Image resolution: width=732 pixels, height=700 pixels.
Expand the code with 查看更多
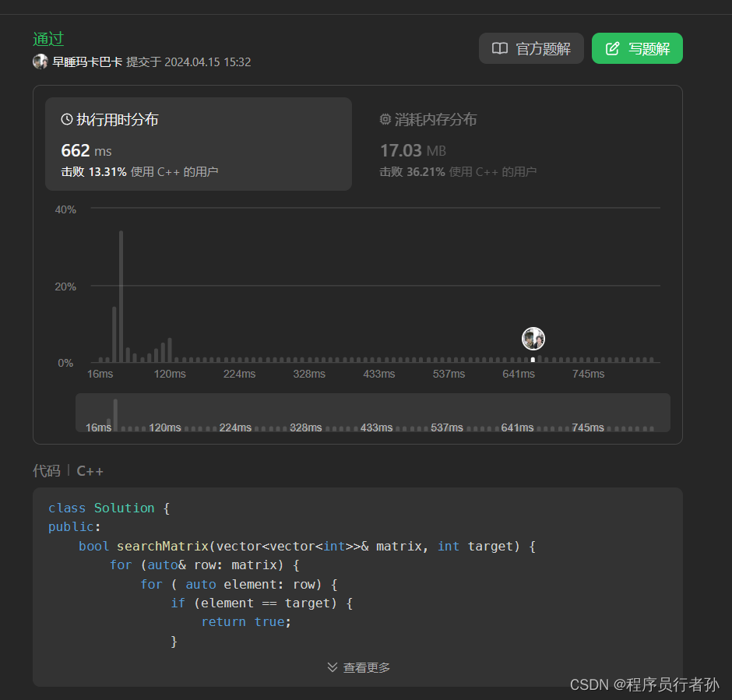coord(366,667)
